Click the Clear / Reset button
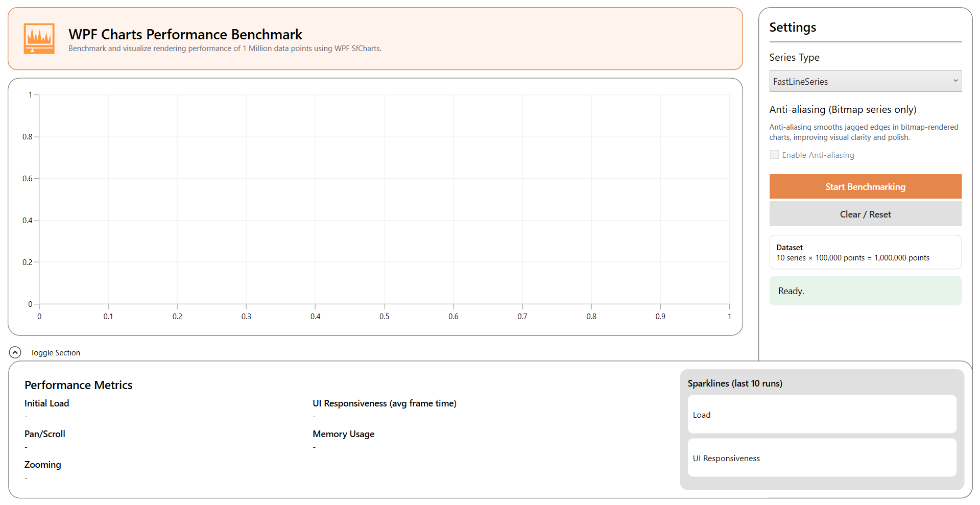The width and height of the screenshot is (980, 505). pyautogui.click(x=865, y=214)
